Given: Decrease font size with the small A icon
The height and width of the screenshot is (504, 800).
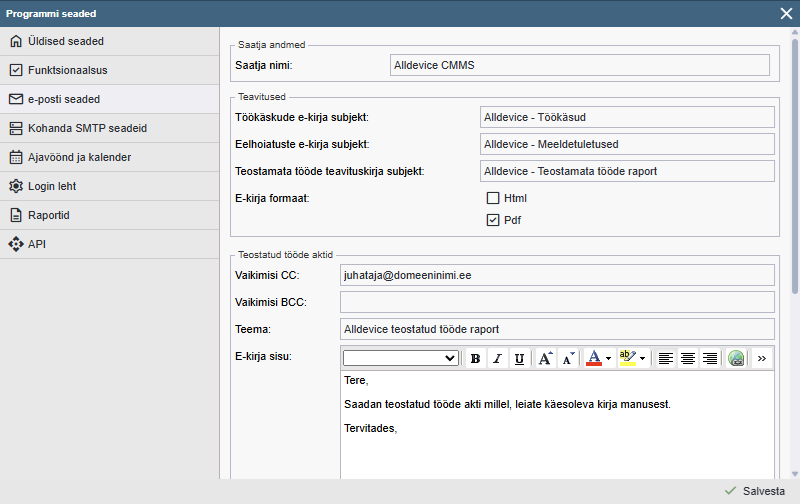Looking at the screenshot, I should [x=568, y=359].
